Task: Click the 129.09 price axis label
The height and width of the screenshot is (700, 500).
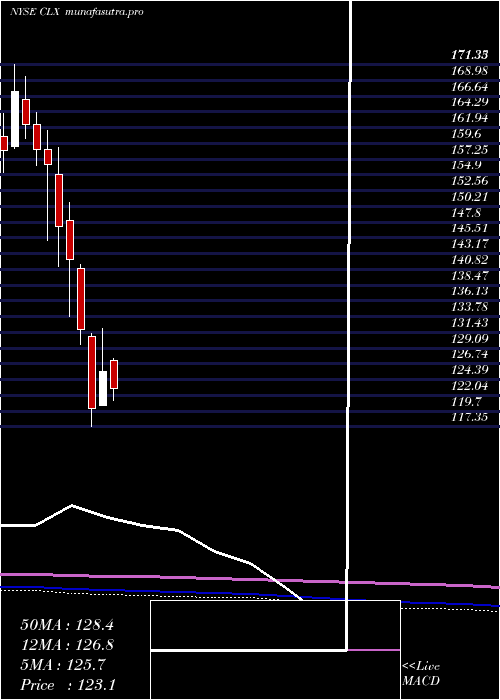Action: [x=470, y=338]
